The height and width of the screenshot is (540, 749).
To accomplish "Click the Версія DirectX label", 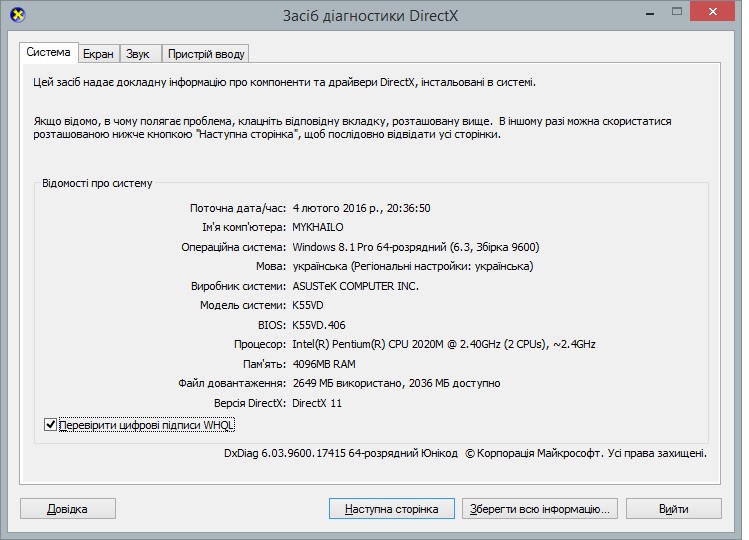I will pyautogui.click(x=250, y=403).
